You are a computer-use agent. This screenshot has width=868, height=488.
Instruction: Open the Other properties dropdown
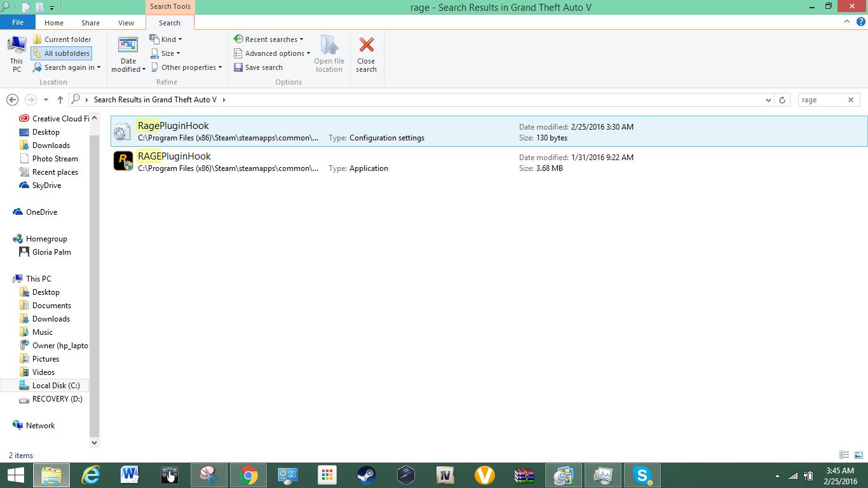point(187,67)
